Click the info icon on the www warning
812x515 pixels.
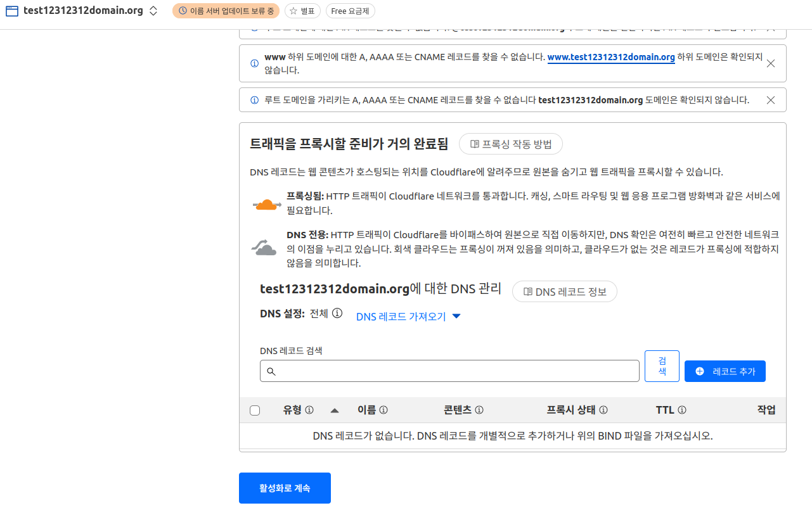pos(254,63)
